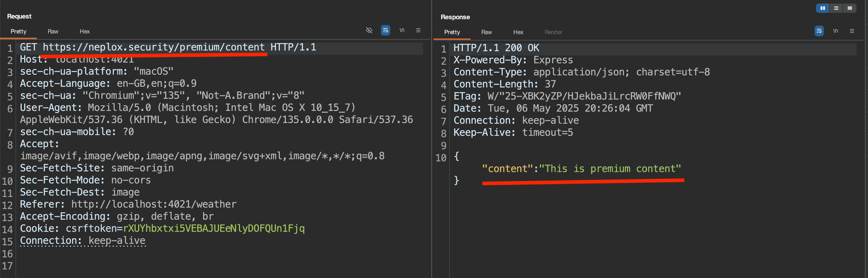868x278 pixels.
Task: Click the ETag response header line
Action: [x=567, y=96]
